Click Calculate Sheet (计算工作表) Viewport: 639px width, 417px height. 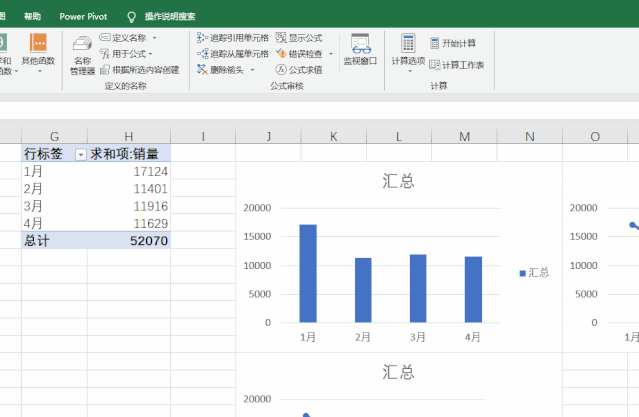pyautogui.click(x=457, y=64)
